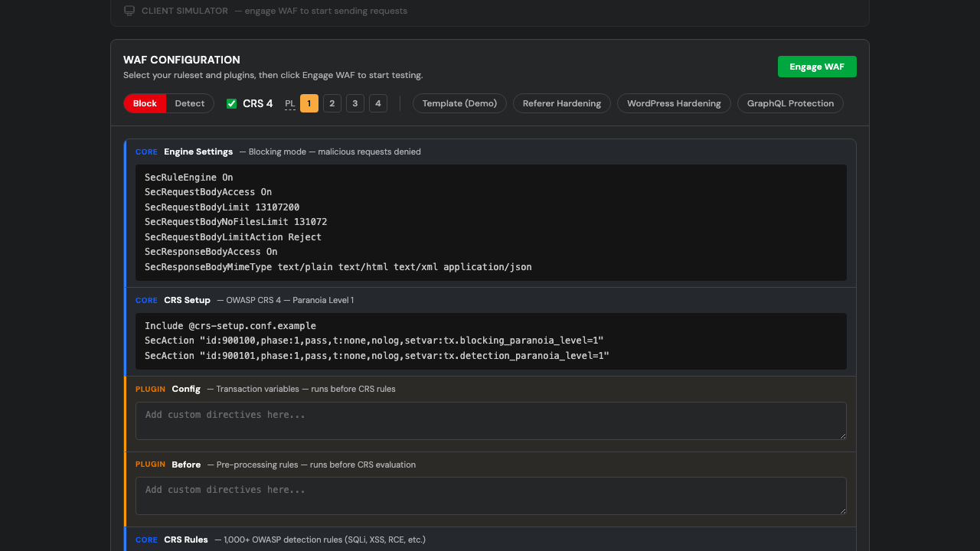Select paranoia level 1
This screenshot has width=980, height=551.
pyautogui.click(x=309, y=103)
